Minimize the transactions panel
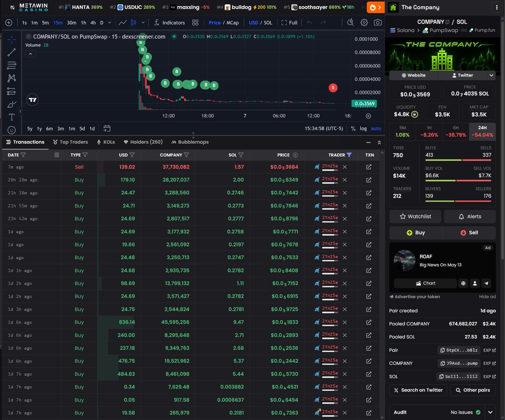Image resolution: width=505 pixels, height=420 pixels. coord(369,142)
